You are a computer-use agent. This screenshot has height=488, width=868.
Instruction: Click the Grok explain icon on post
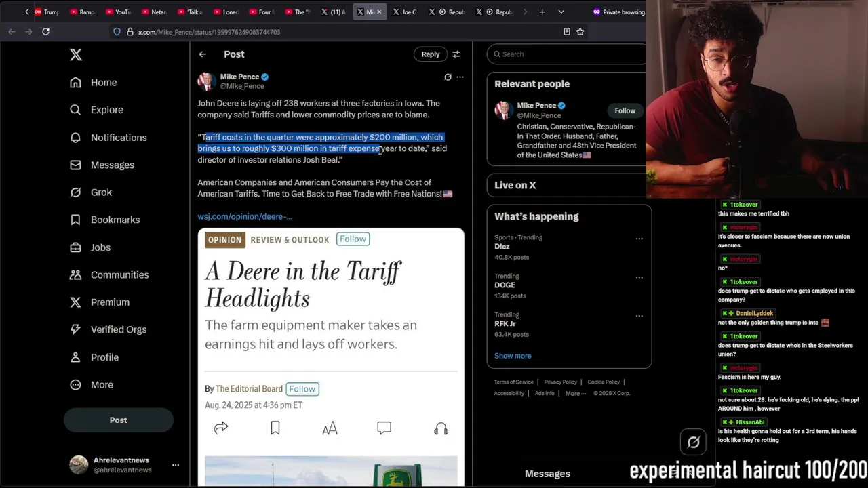[x=448, y=77]
